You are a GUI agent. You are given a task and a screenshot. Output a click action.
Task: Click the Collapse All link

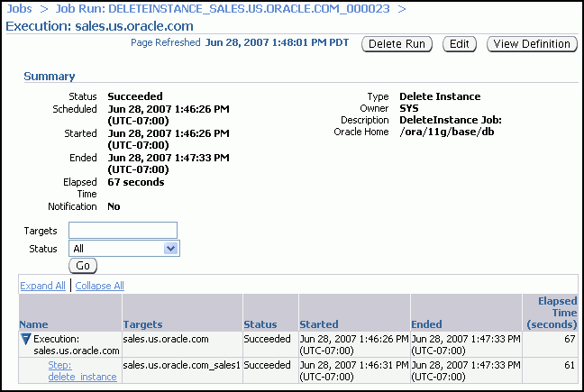(99, 286)
